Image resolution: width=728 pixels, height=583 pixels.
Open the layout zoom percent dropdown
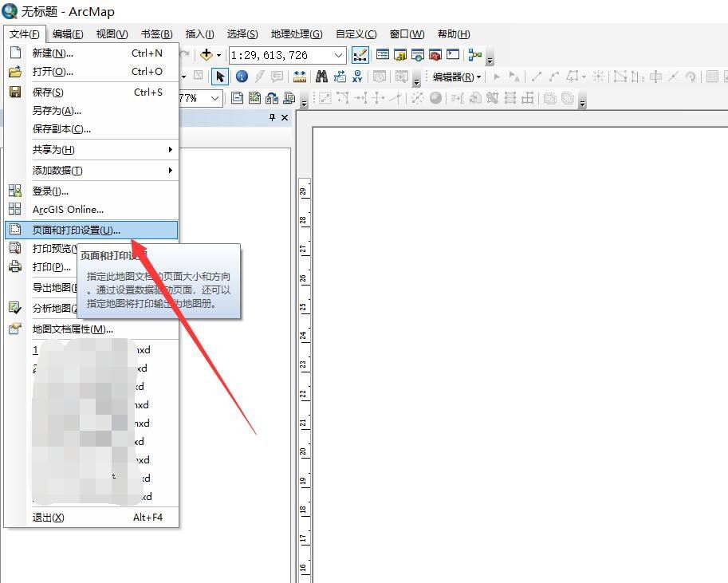click(x=214, y=98)
